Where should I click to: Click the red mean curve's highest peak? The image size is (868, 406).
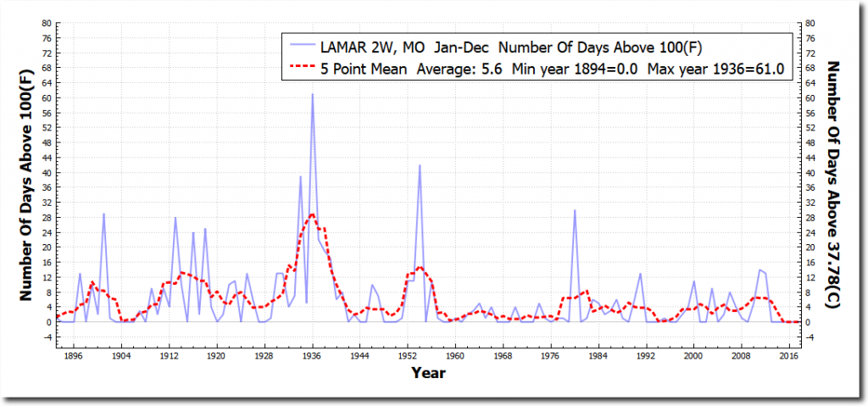click(312, 214)
